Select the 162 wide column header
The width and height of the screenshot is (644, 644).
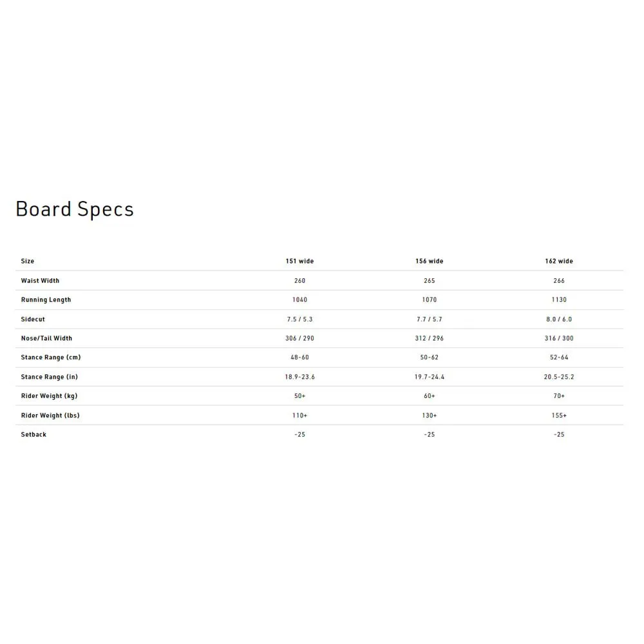point(559,261)
